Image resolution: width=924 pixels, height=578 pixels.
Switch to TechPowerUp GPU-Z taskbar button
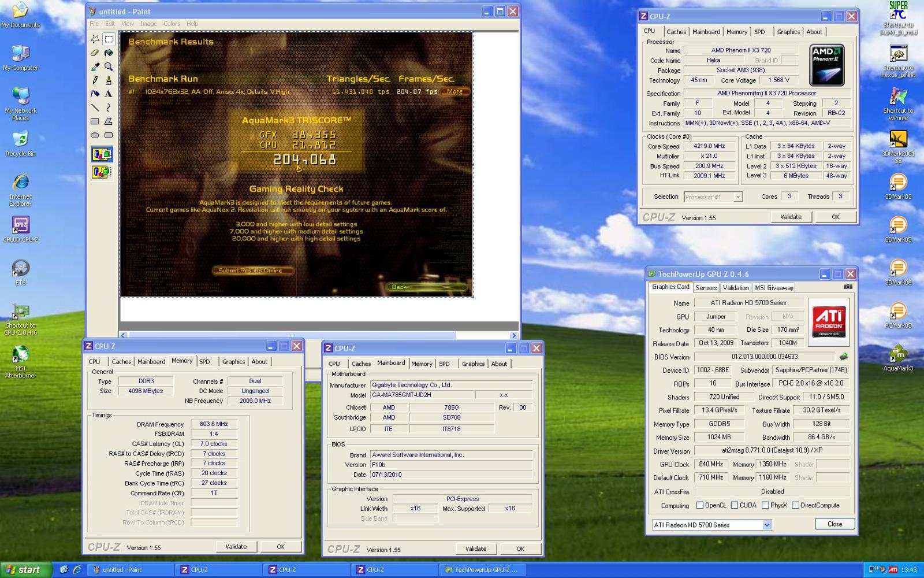(482, 570)
